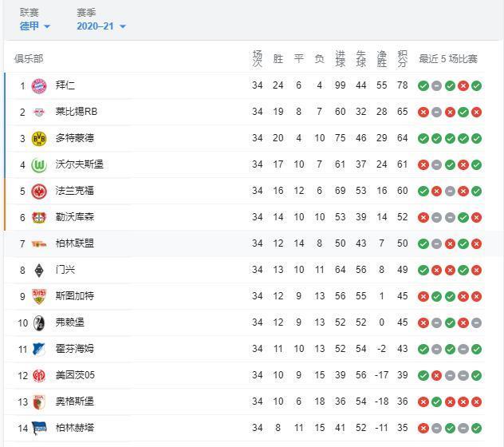Click Leipzig's first red loss indicator
Viewport: 504px width, 447px height.
[423, 113]
